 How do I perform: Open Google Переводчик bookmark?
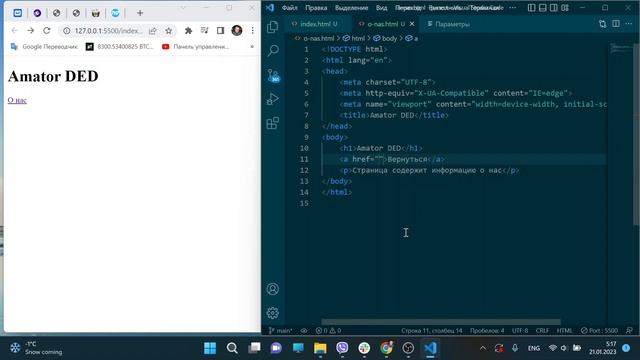(44, 47)
